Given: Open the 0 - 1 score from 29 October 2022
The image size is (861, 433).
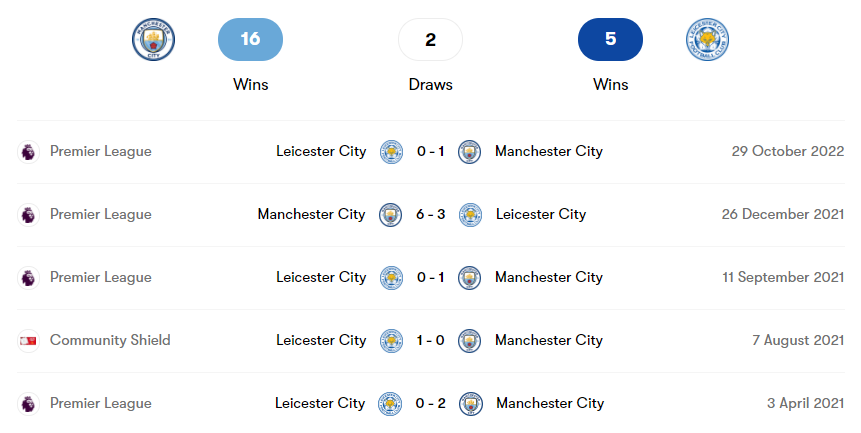Looking at the screenshot, I should coord(430,152).
